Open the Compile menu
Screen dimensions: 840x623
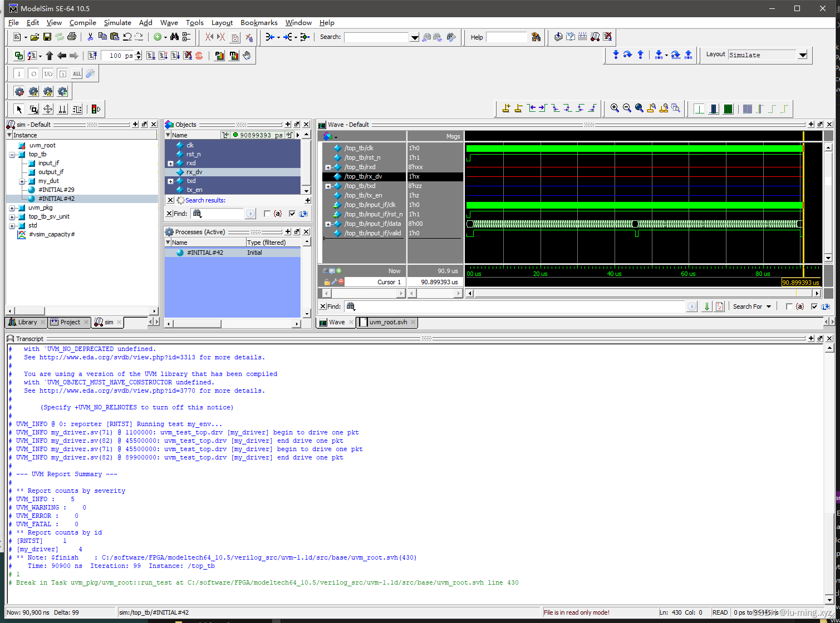pos(83,23)
